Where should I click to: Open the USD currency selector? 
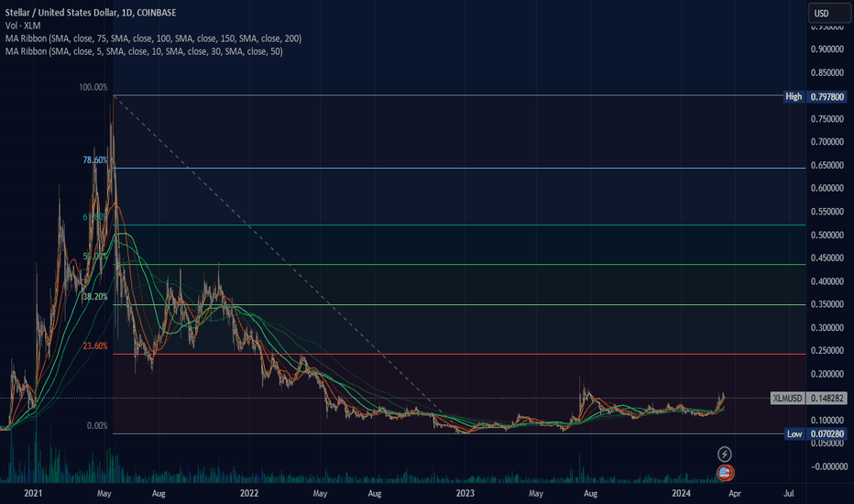(x=829, y=13)
